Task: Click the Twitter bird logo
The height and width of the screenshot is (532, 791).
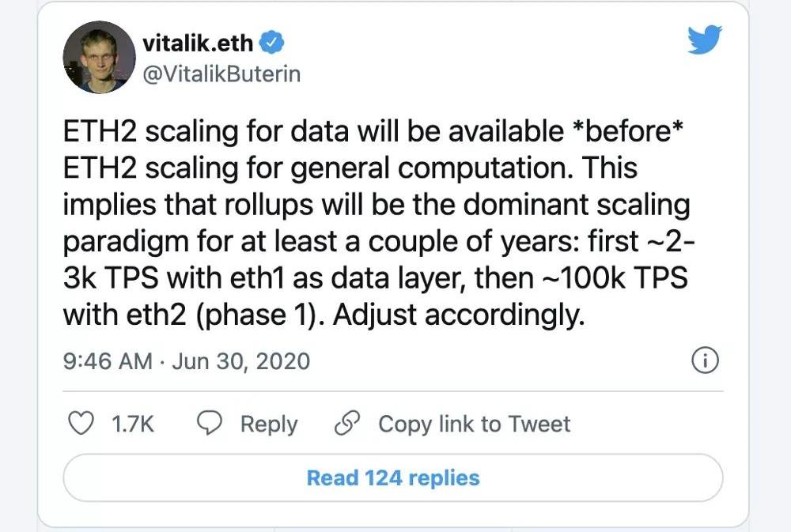Action: coord(704,38)
